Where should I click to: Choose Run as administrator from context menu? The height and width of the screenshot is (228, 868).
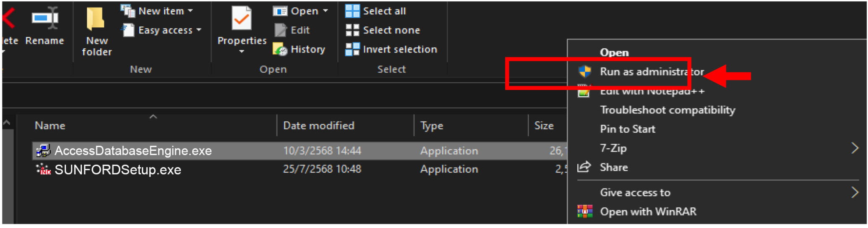pyautogui.click(x=651, y=72)
